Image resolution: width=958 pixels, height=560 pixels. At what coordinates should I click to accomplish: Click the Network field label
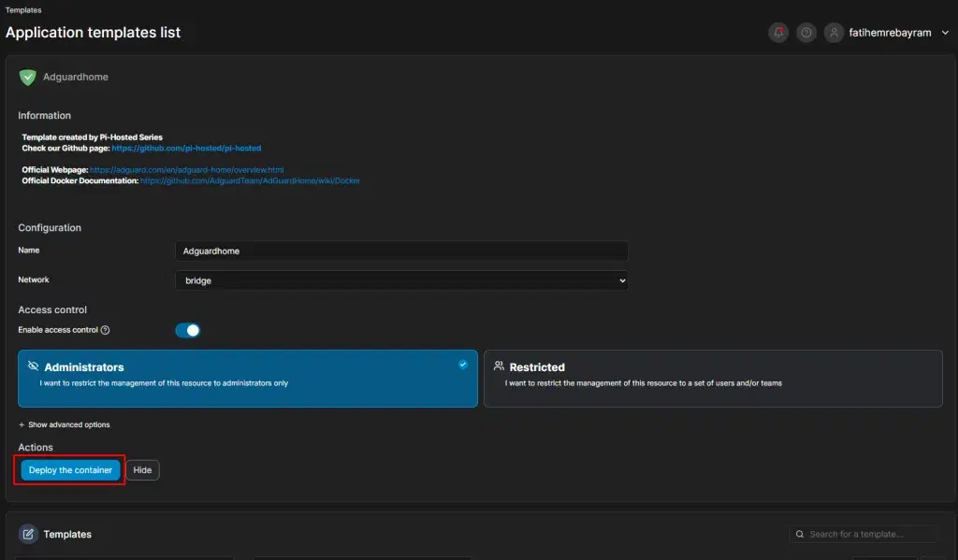click(34, 280)
